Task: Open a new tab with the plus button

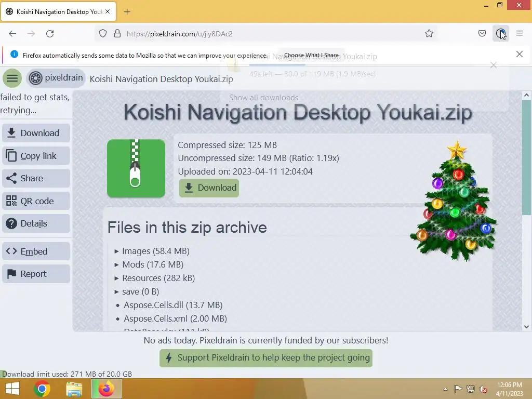Action: [127, 12]
